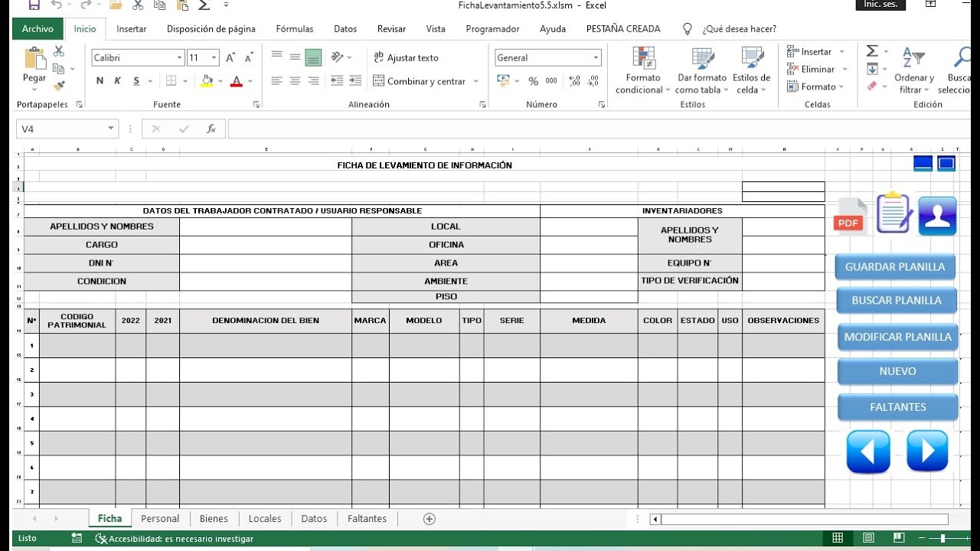Select the Format Painter brush icon
This screenshot has height=551, width=980.
click(59, 86)
